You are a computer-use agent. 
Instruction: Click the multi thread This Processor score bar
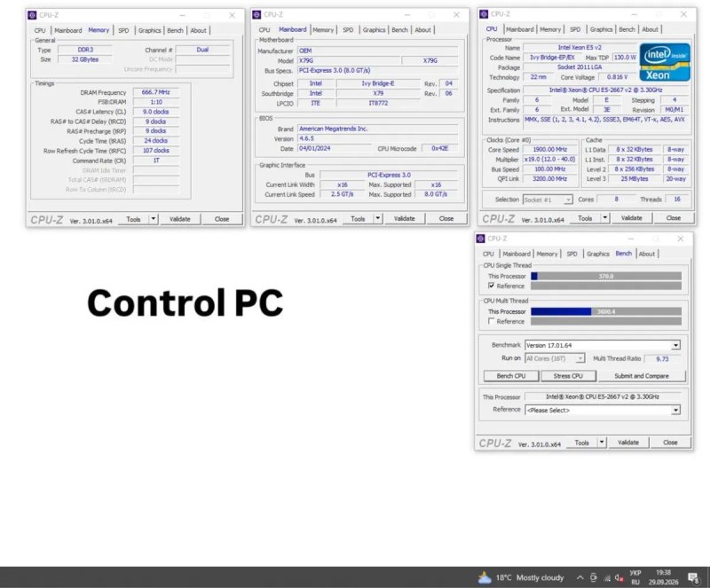pyautogui.click(x=606, y=311)
